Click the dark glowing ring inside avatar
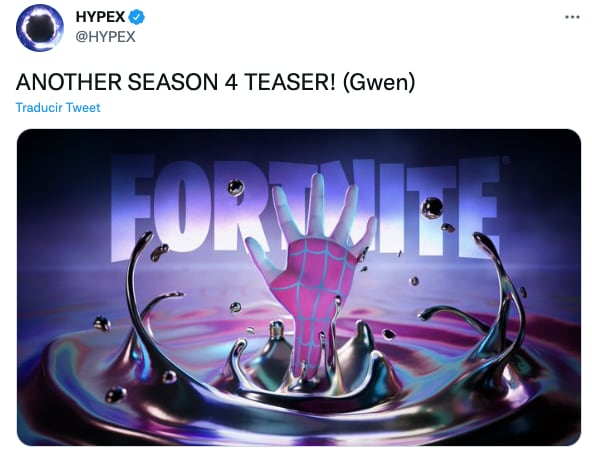592x456 pixels. (39, 28)
